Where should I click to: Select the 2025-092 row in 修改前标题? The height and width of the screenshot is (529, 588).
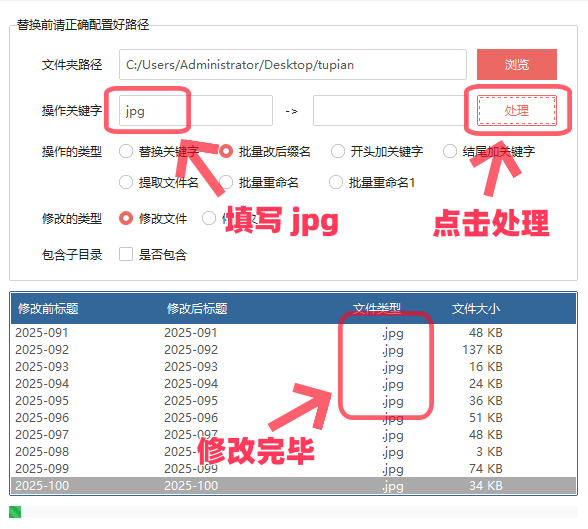[42, 349]
